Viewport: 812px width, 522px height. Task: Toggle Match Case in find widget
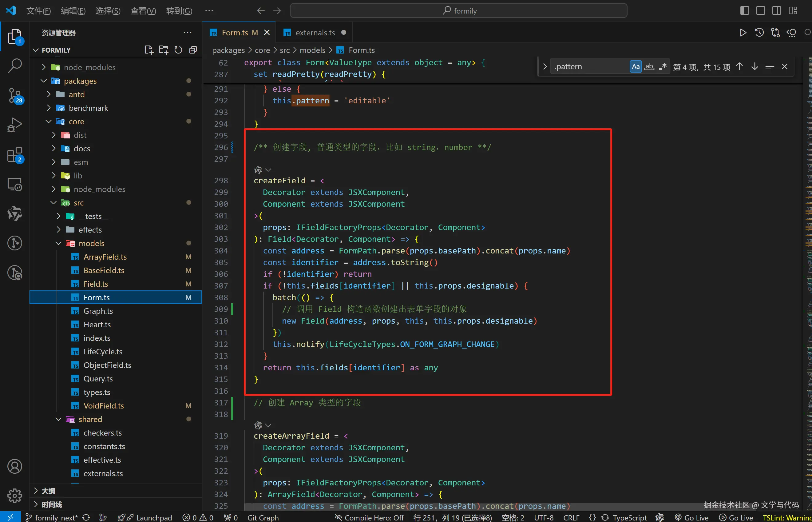[636, 66]
